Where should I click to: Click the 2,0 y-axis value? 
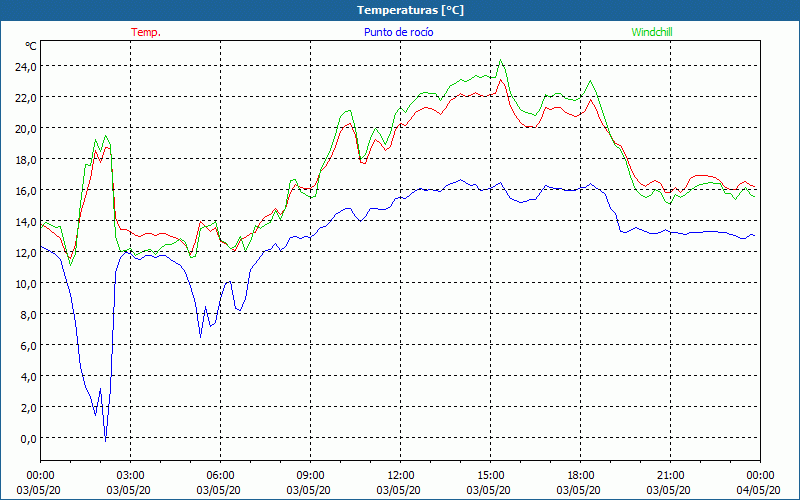tap(28, 408)
